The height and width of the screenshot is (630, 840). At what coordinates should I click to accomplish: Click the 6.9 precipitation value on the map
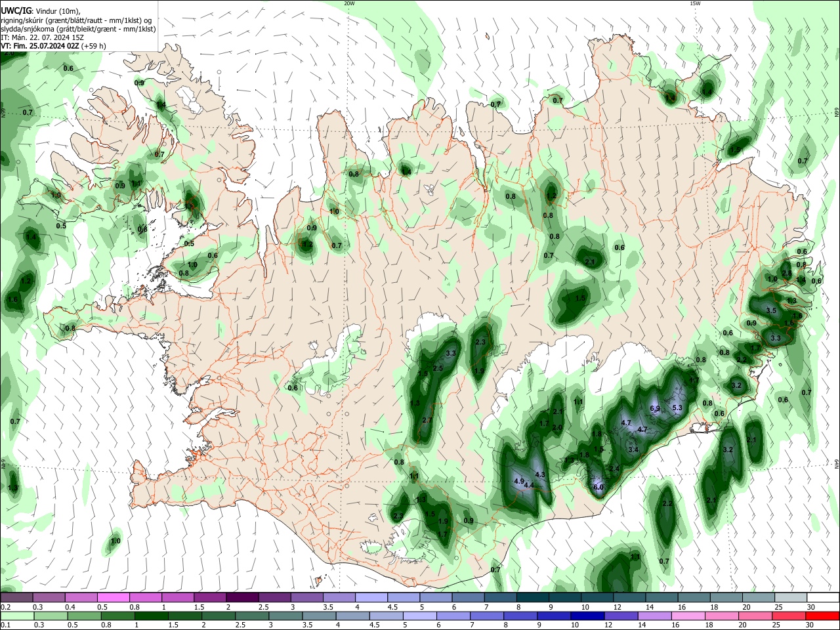(654, 408)
